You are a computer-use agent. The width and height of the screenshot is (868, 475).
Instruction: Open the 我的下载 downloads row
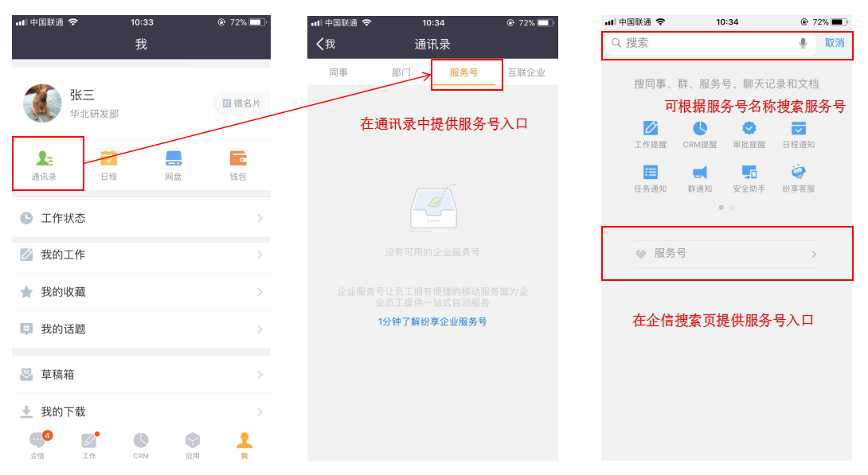coord(141,411)
